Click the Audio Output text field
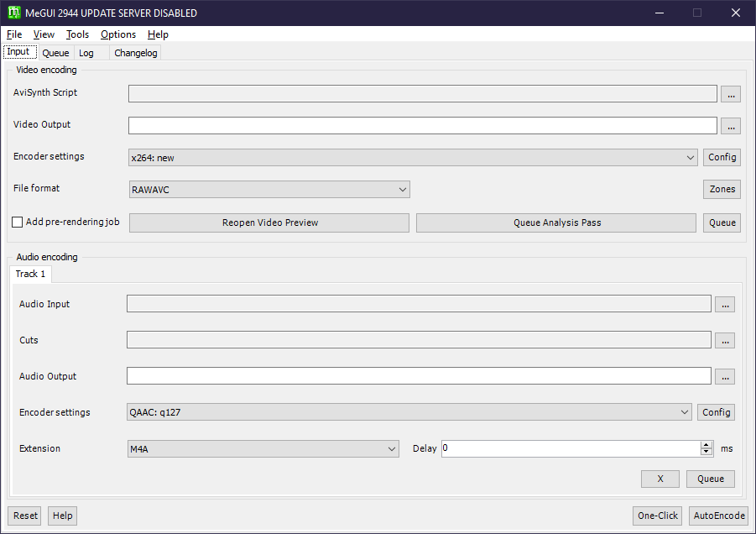Screen dimensions: 756x534 tap(419, 376)
